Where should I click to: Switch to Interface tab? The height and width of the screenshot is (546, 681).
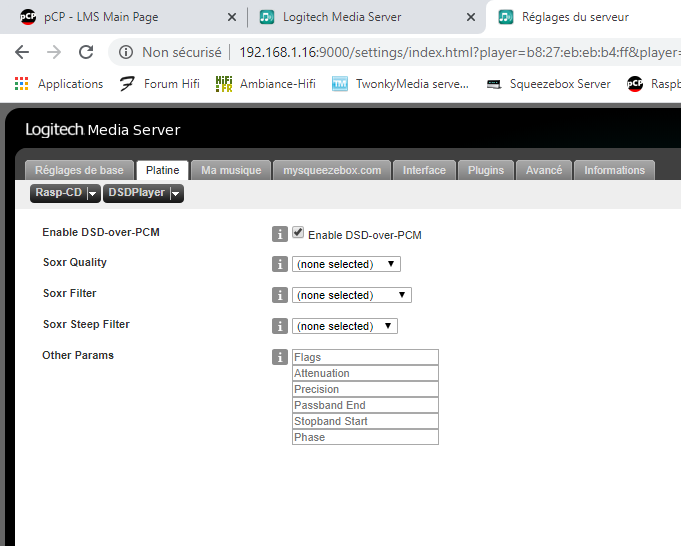click(x=424, y=170)
